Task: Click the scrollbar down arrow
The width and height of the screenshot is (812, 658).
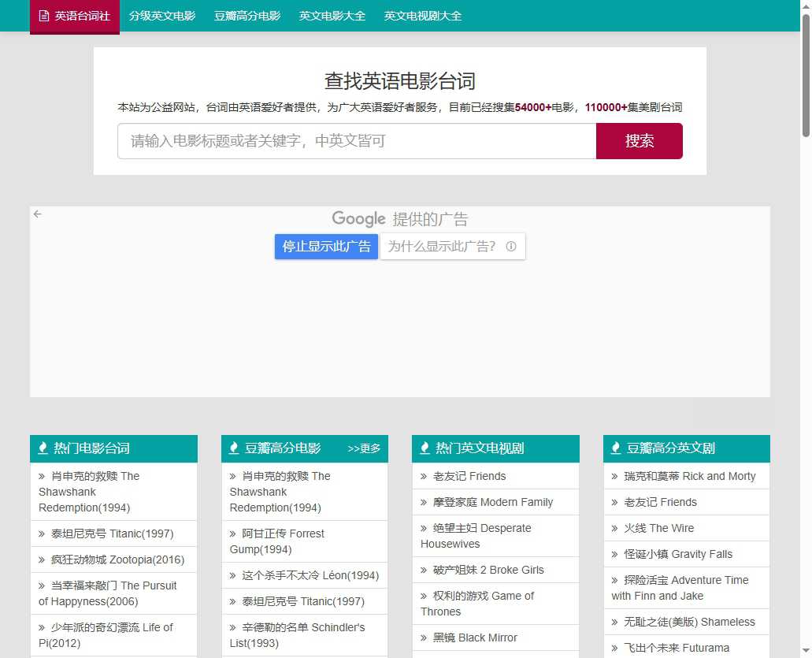Action: (x=806, y=652)
